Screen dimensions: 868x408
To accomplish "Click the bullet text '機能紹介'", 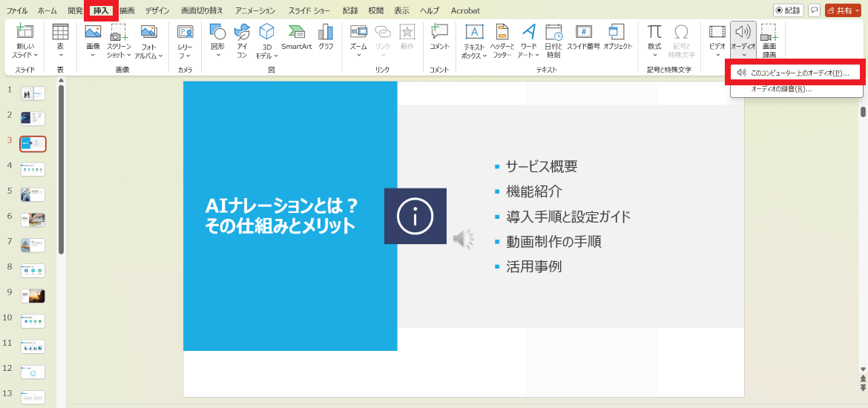I will tap(533, 191).
